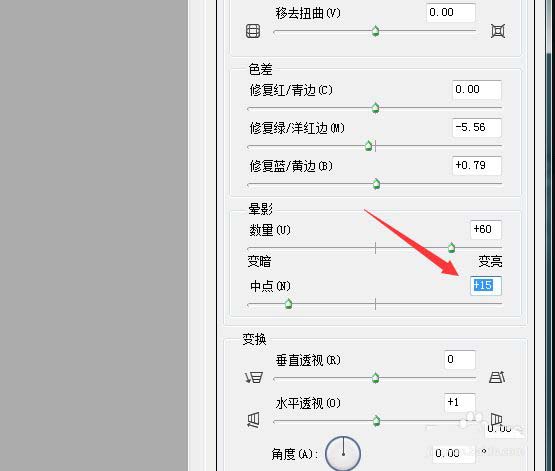The width and height of the screenshot is (555, 471).
Task: Click the vertical perspective left icon
Action: (x=254, y=378)
